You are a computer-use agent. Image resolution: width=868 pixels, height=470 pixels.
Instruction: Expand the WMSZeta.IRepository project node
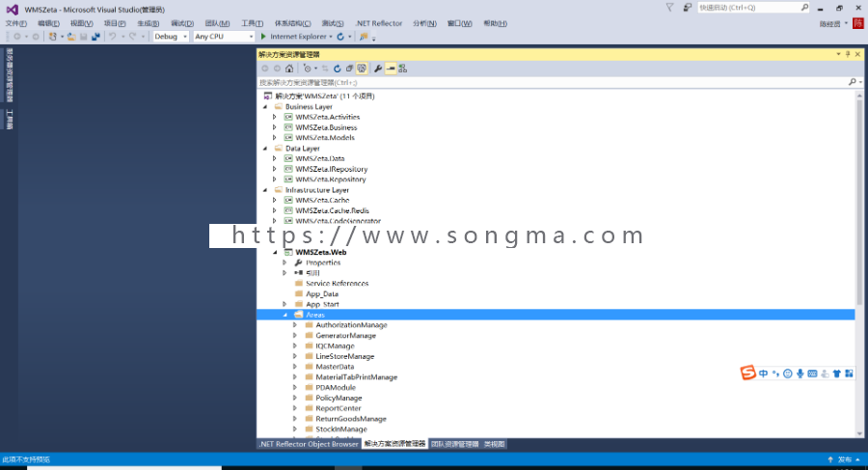pyautogui.click(x=275, y=169)
